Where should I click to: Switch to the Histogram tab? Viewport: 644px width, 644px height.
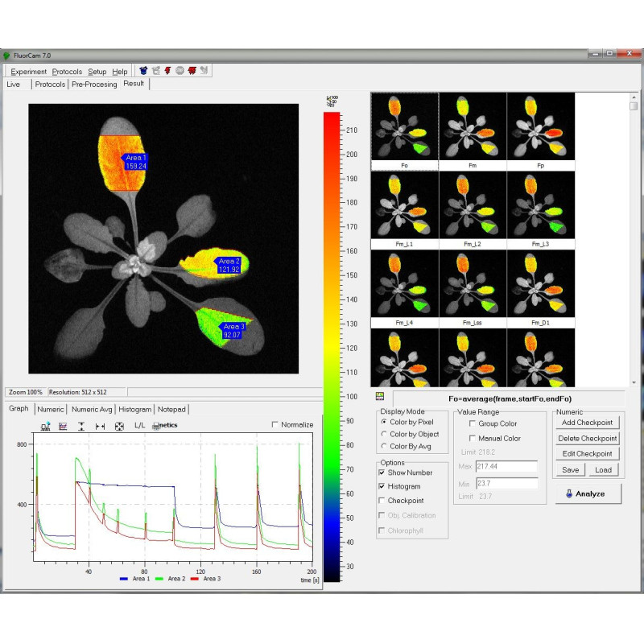pyautogui.click(x=134, y=409)
